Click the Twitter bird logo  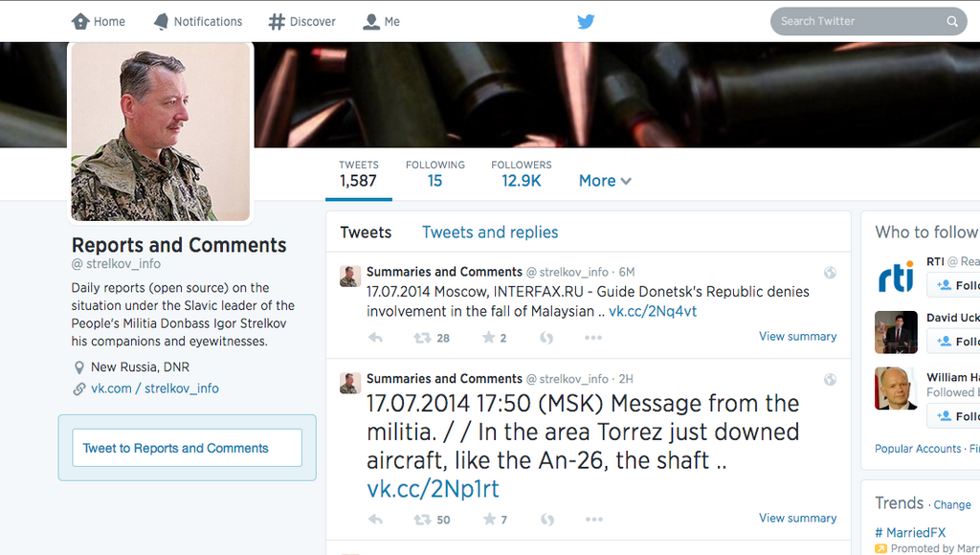click(586, 21)
